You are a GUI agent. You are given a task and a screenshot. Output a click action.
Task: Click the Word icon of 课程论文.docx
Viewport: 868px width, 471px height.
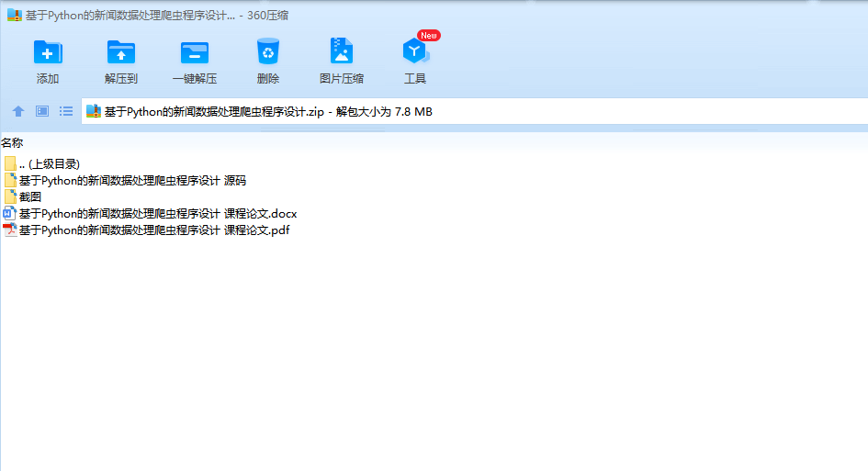click(9, 214)
